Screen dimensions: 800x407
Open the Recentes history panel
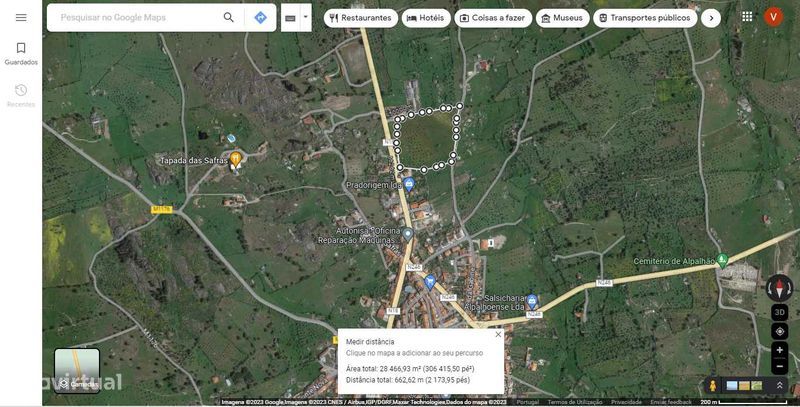pyautogui.click(x=21, y=96)
